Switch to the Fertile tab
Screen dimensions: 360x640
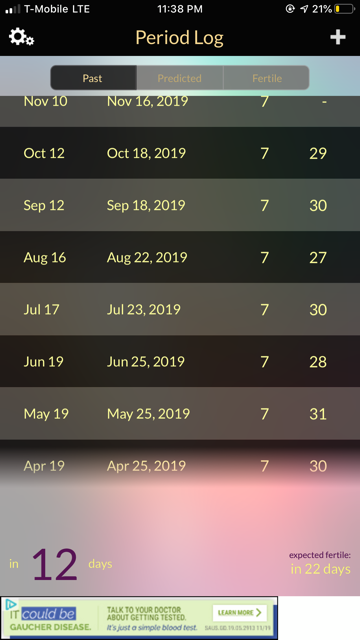click(x=267, y=78)
